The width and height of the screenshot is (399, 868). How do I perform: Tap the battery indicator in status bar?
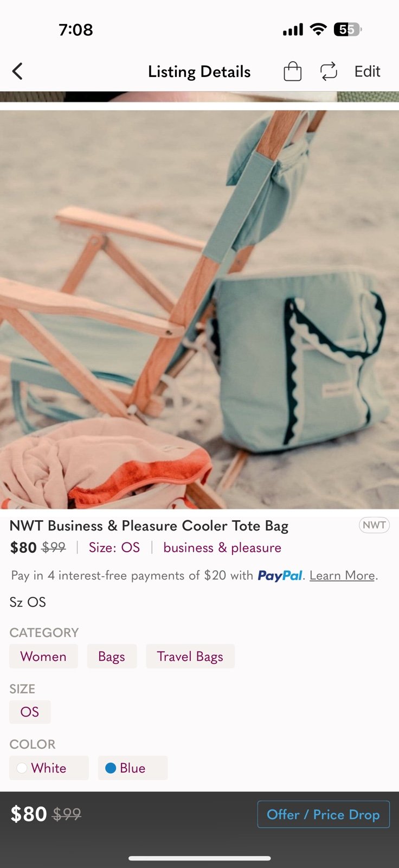(347, 29)
